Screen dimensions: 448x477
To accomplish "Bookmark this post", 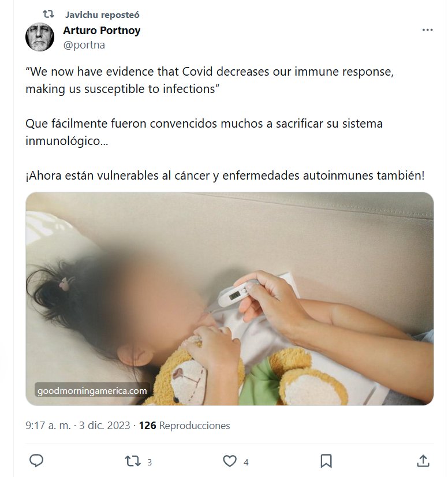I will 326,461.
